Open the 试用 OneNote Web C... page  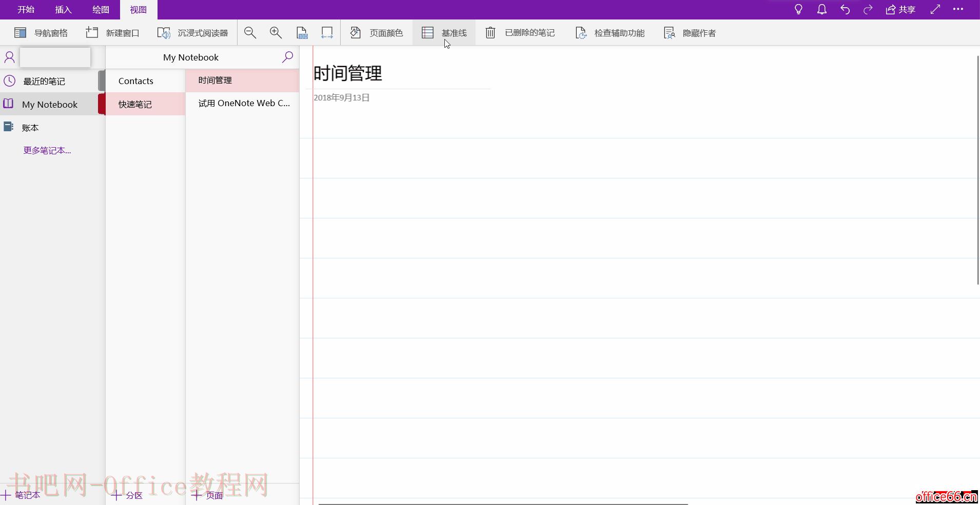(x=242, y=103)
